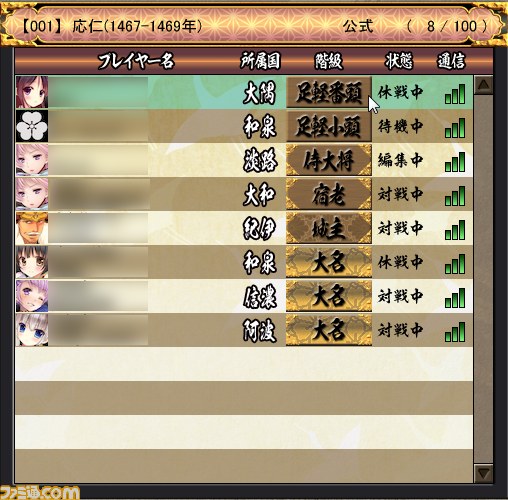
Task: Click the 宿老 rank badge
Action: click(x=329, y=194)
